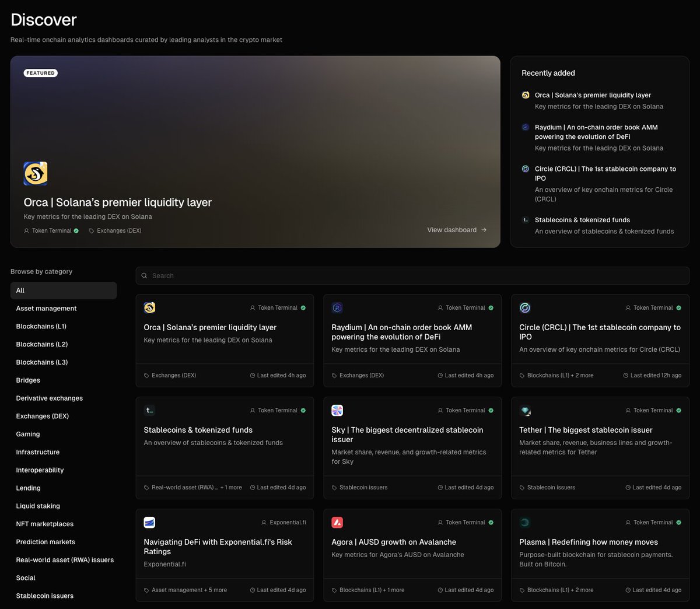
Task: Select the Gaming category
Action: (64, 434)
